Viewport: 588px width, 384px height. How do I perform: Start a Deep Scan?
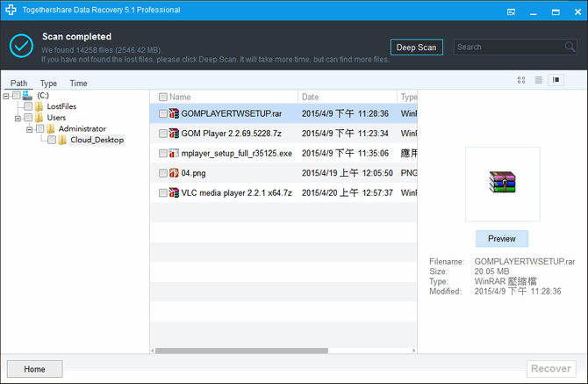pyautogui.click(x=416, y=47)
